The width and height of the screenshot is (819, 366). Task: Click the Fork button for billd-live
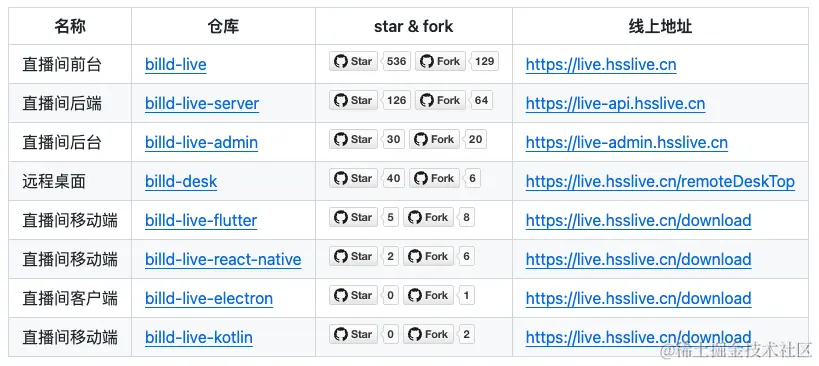(x=441, y=62)
